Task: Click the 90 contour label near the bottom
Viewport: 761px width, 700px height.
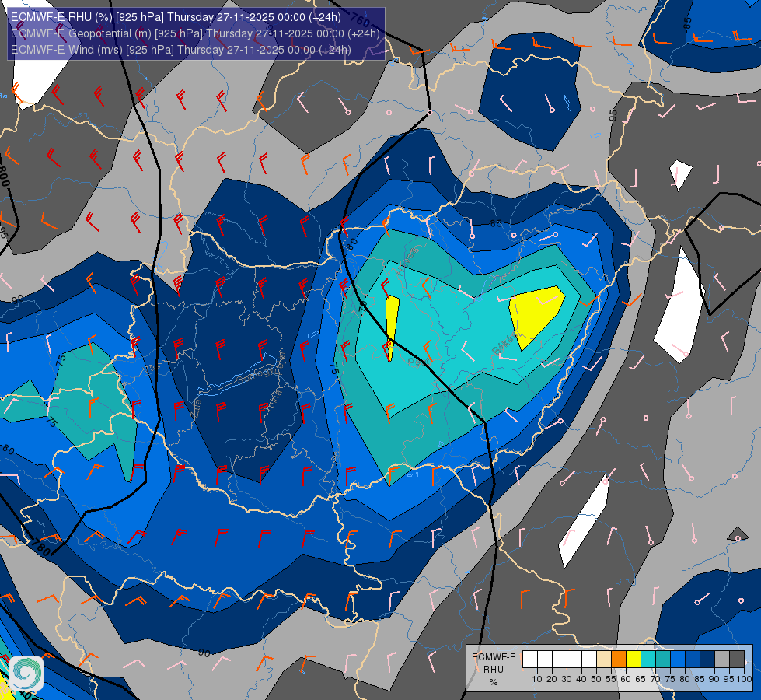Action: coord(204,653)
